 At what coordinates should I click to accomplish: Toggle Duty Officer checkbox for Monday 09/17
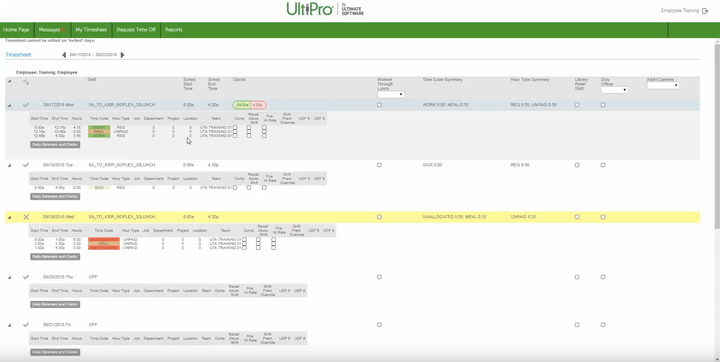point(603,105)
